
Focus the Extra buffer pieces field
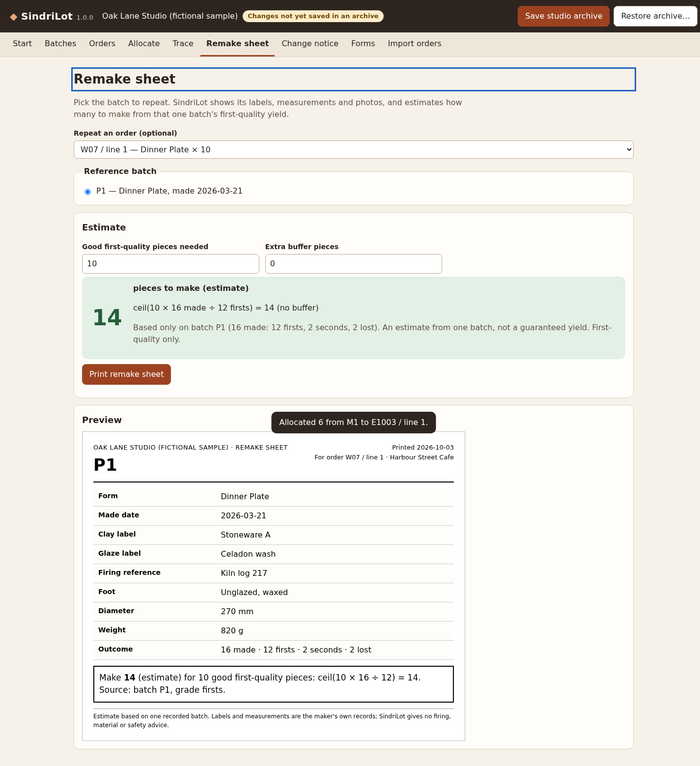click(354, 264)
